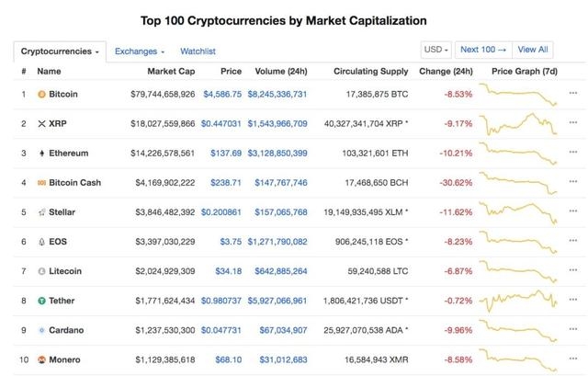This screenshot has width=588, height=376.
Task: Click the Monero logo icon
Action: click(40, 359)
